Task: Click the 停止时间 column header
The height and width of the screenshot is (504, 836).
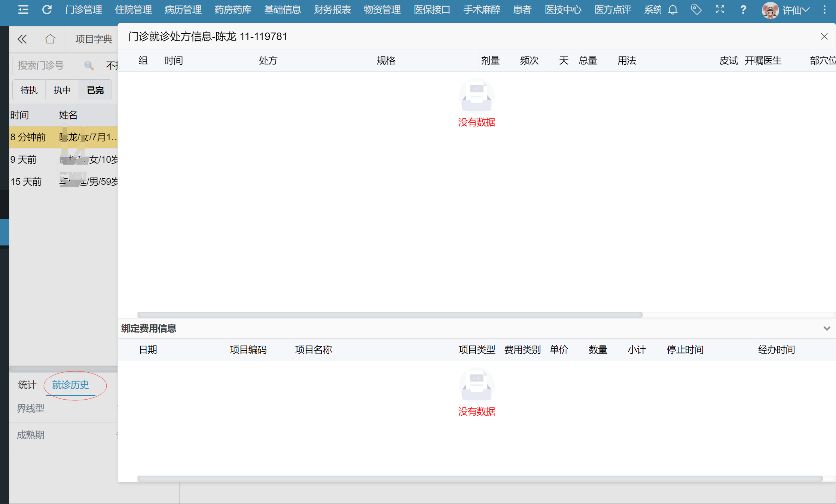Action: tap(685, 349)
